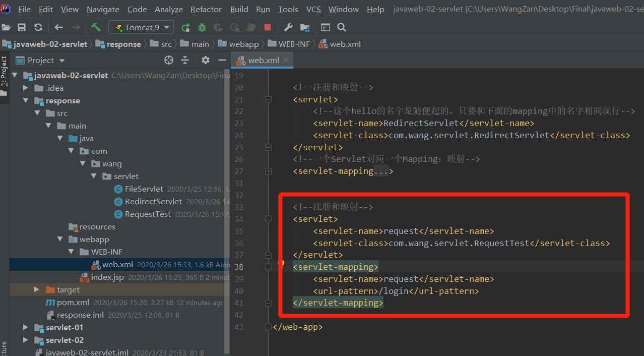Click the Save All floppy disk icon

click(x=22, y=27)
